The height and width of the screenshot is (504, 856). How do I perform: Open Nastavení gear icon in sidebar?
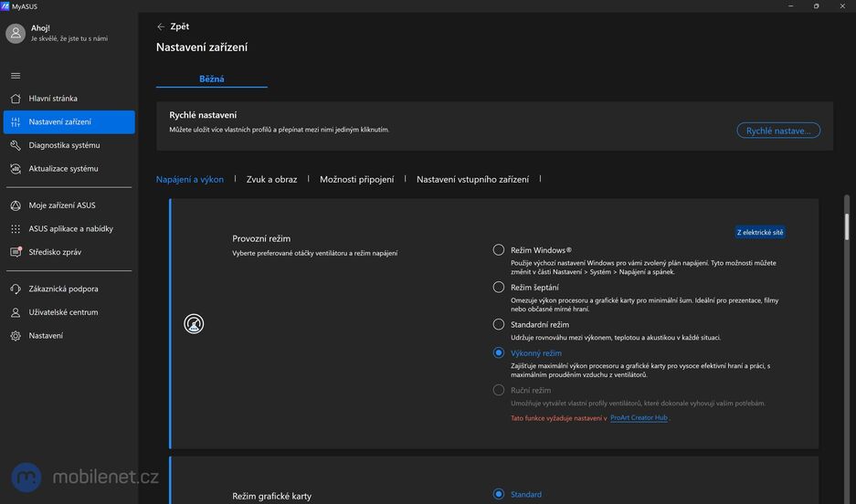click(16, 336)
